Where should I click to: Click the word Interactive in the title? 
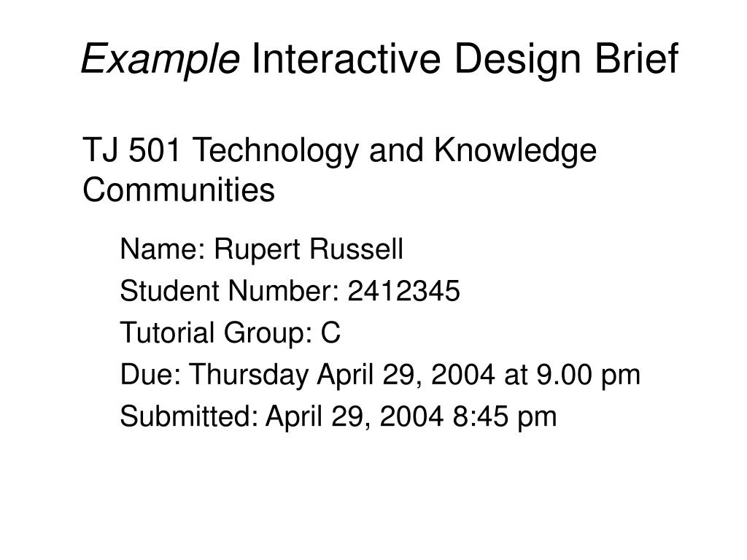tap(347, 58)
